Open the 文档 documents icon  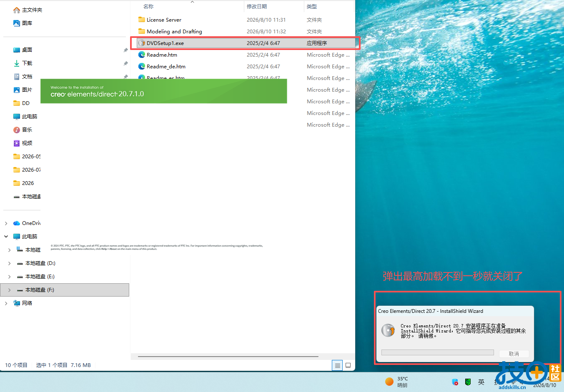[17, 77]
